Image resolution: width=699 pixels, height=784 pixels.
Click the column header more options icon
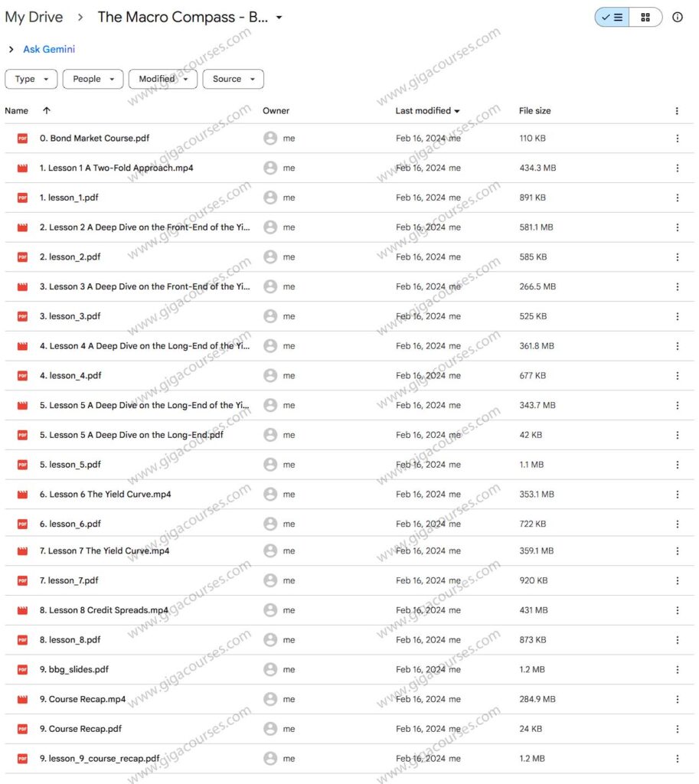[677, 111]
